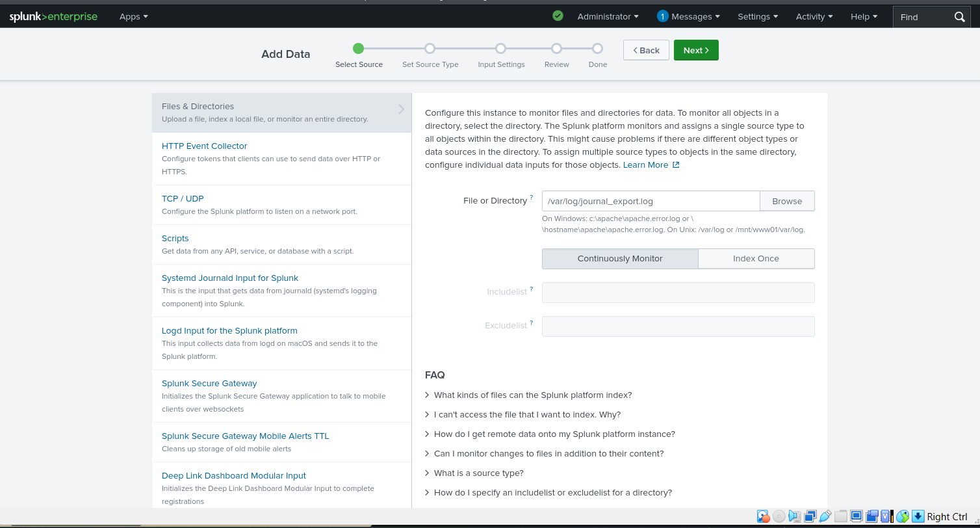980x528 pixels.
Task: Click the VirtualBox shared folders icon
Action: [841, 516]
